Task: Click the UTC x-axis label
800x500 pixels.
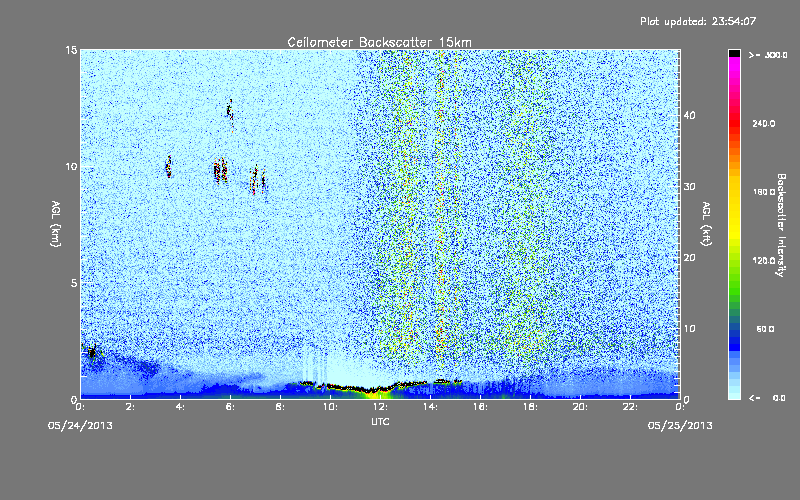Action: 380,421
